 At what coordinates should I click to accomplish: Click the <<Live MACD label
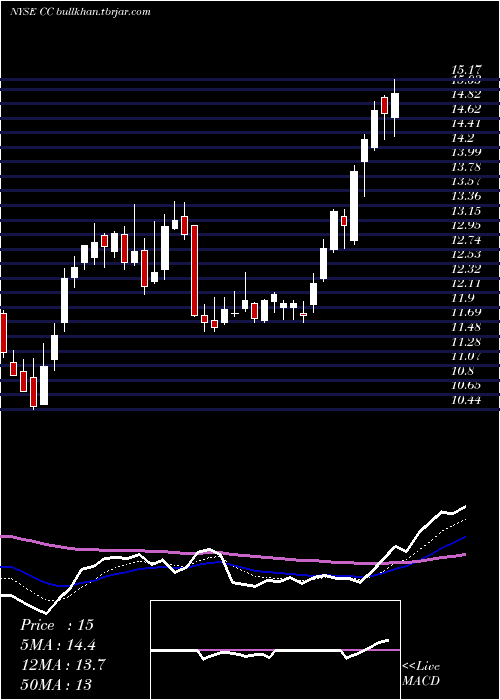tap(421, 674)
